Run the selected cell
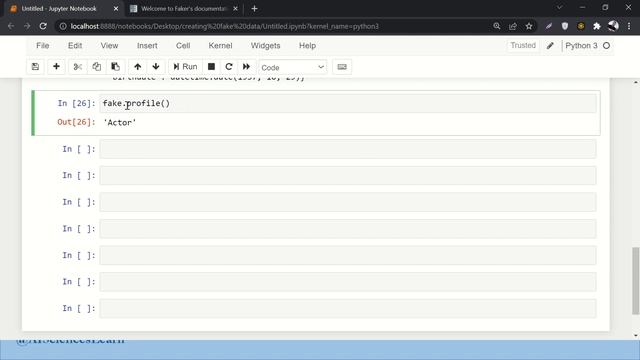 [x=185, y=67]
